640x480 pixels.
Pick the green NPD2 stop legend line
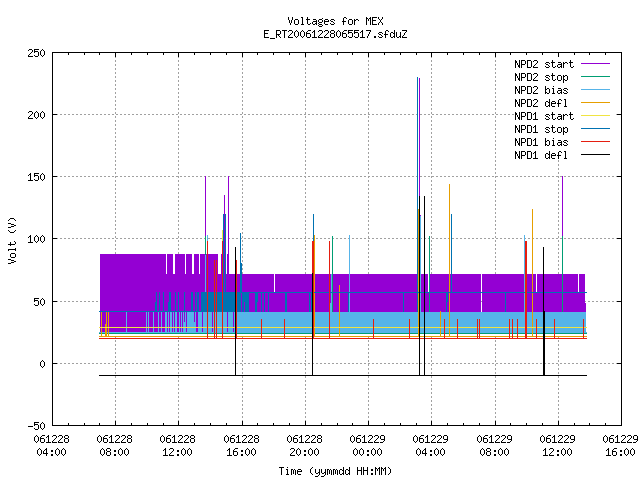pos(596,76)
